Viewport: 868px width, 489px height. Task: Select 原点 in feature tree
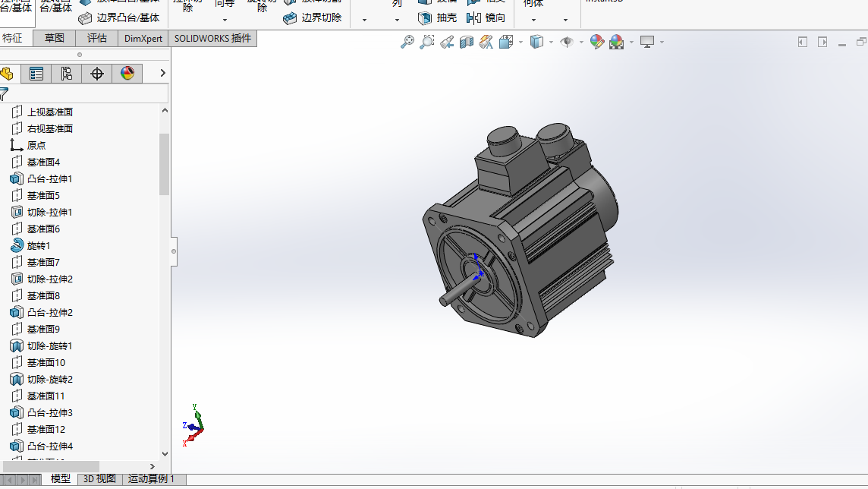36,145
